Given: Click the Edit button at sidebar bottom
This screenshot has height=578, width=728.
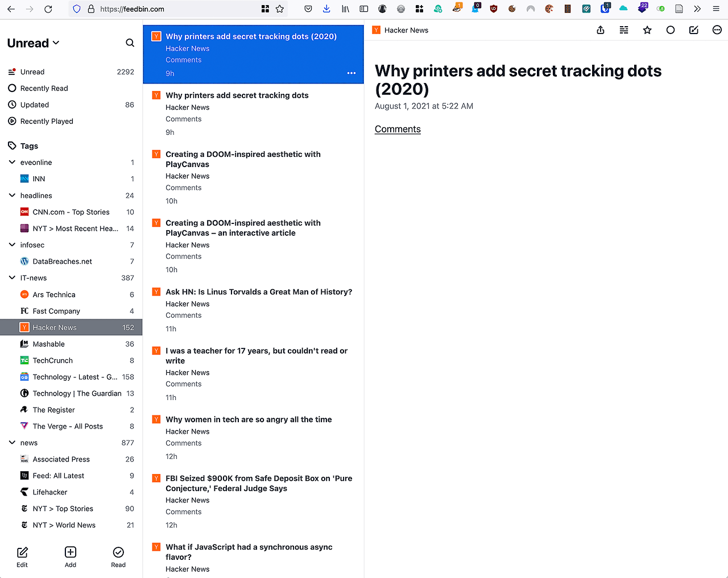Looking at the screenshot, I should pos(22,557).
